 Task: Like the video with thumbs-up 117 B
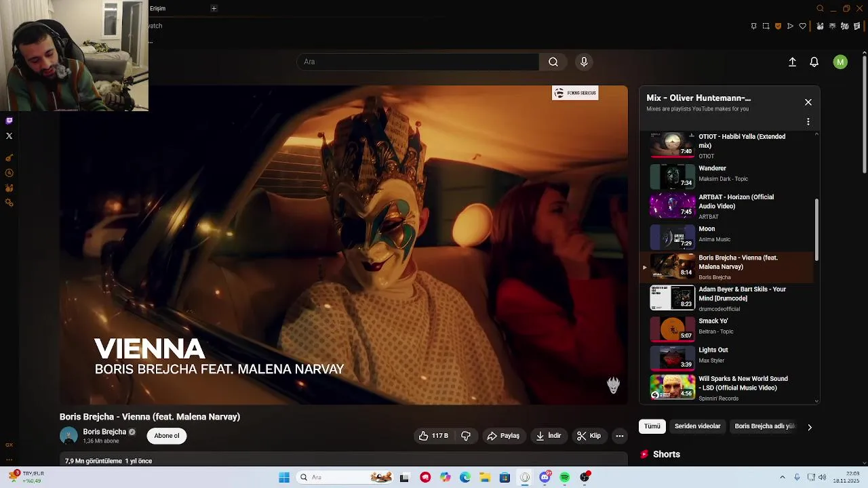click(433, 436)
